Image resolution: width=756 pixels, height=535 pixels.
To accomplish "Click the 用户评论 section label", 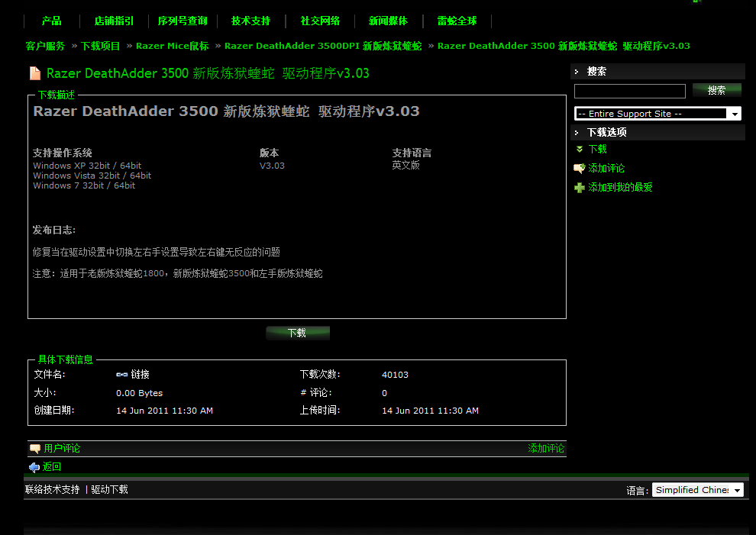I will point(62,449).
